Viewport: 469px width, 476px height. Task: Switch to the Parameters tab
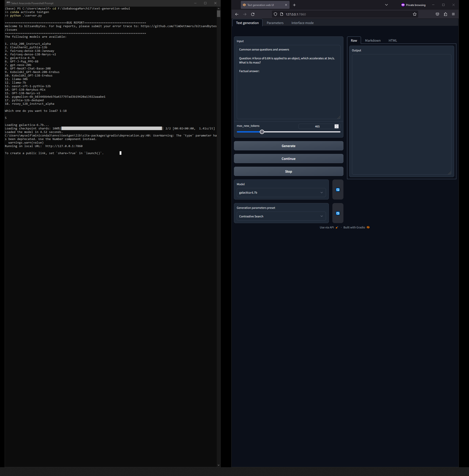point(275,23)
